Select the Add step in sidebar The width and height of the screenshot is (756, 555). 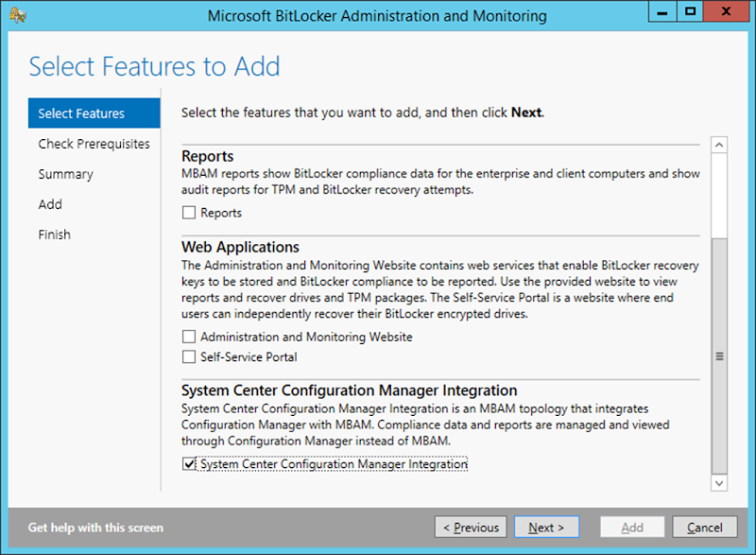(x=50, y=204)
